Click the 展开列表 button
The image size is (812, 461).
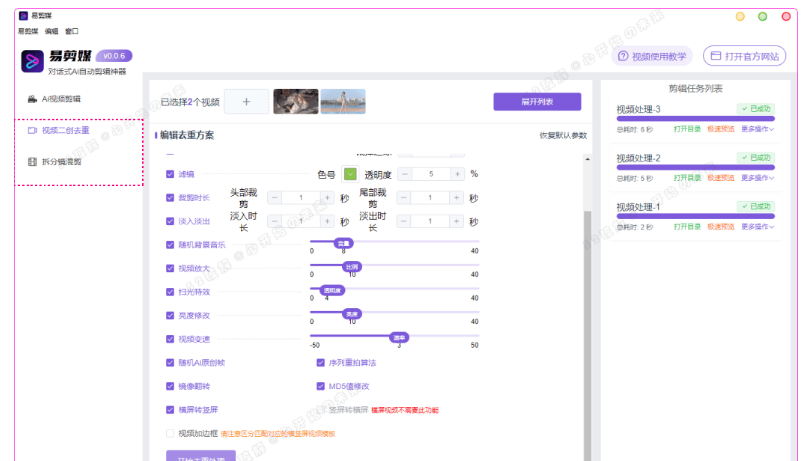(x=537, y=102)
